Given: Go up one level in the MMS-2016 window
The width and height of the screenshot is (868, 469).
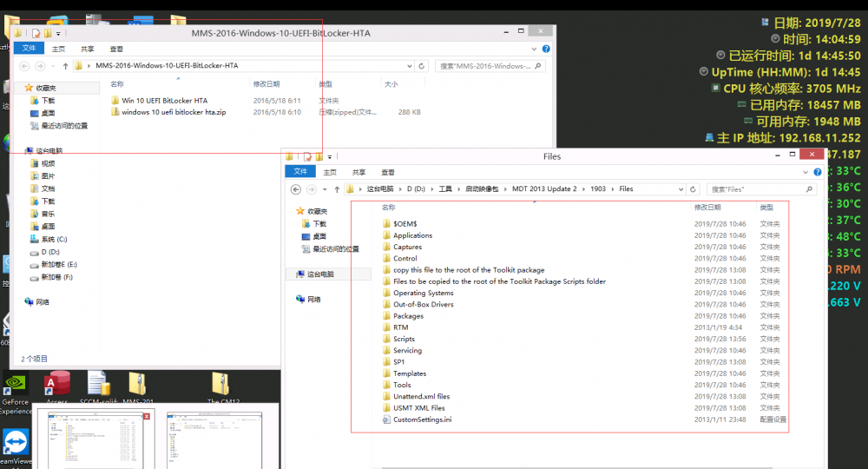Looking at the screenshot, I should [65, 66].
